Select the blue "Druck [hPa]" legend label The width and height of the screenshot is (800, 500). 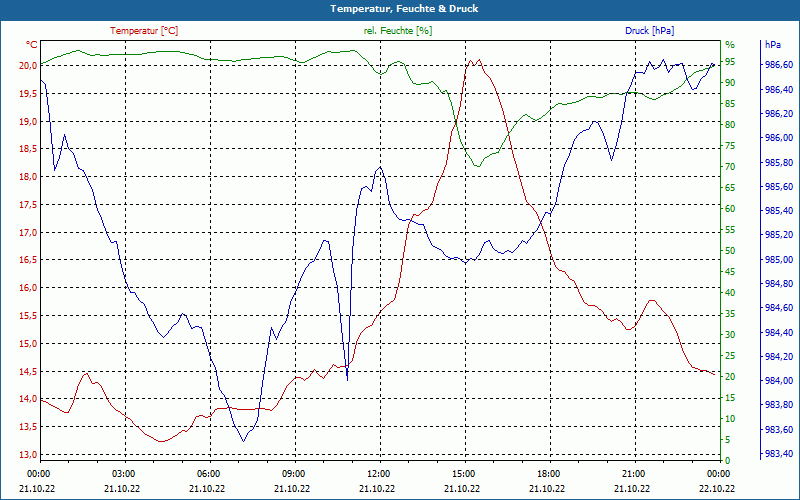pos(649,31)
